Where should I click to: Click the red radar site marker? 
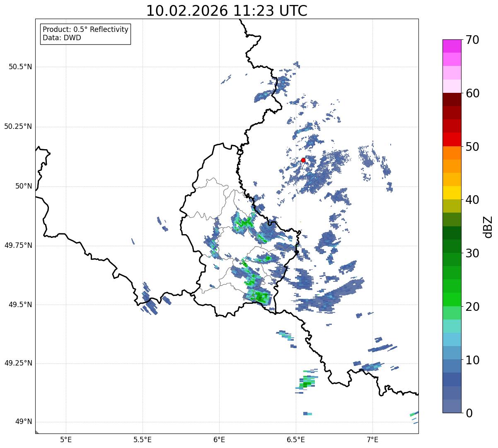point(303,160)
